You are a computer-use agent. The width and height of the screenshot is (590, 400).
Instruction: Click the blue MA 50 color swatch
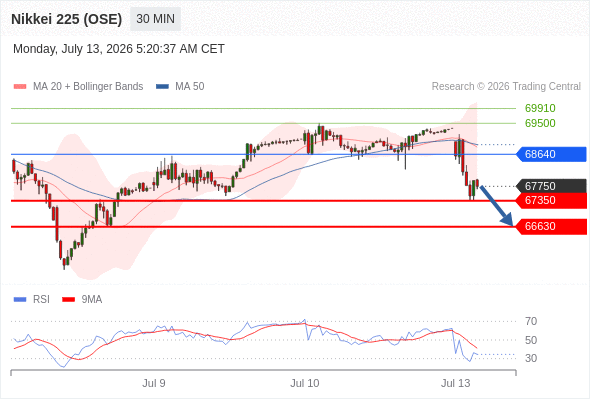pos(163,87)
